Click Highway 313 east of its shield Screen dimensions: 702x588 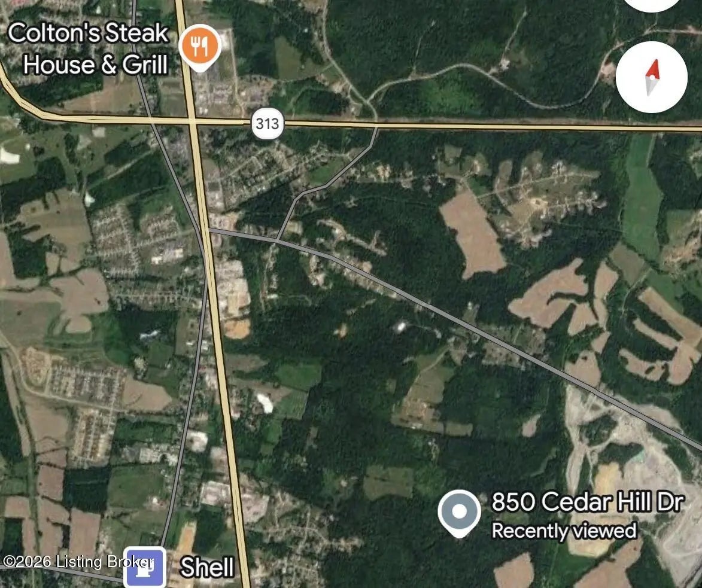(x=493, y=126)
